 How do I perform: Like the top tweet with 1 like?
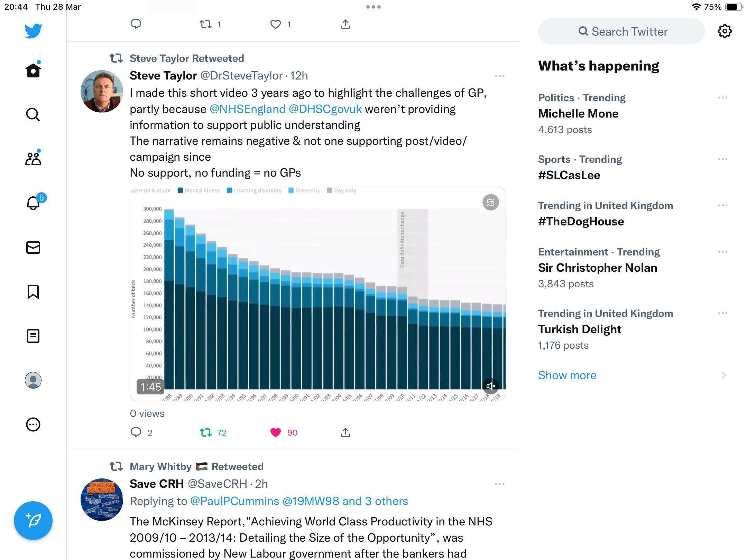280,24
